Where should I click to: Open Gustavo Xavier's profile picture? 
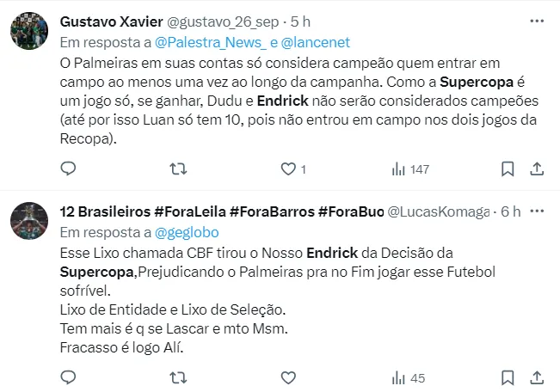click(30, 33)
